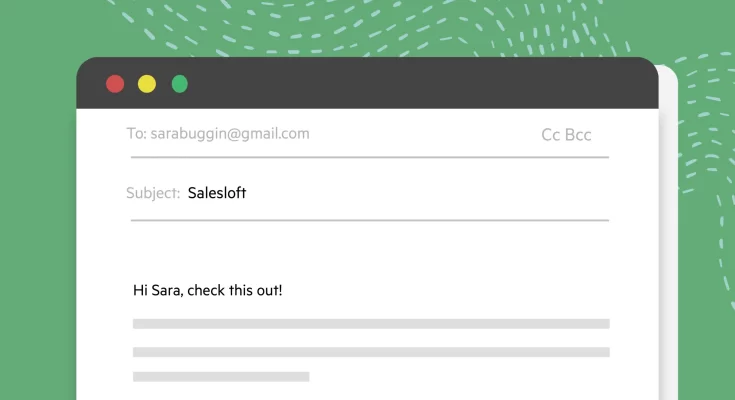Show the Bcc recipients field
Screen dimensions: 735x400
point(578,135)
